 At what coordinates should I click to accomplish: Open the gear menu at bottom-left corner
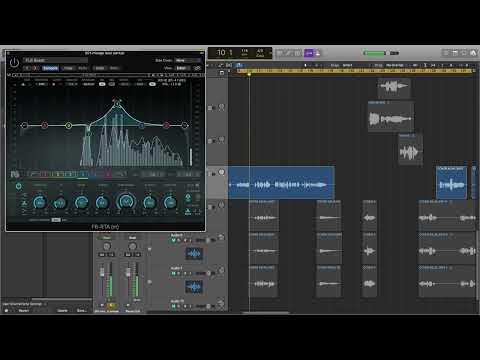pos(6,311)
